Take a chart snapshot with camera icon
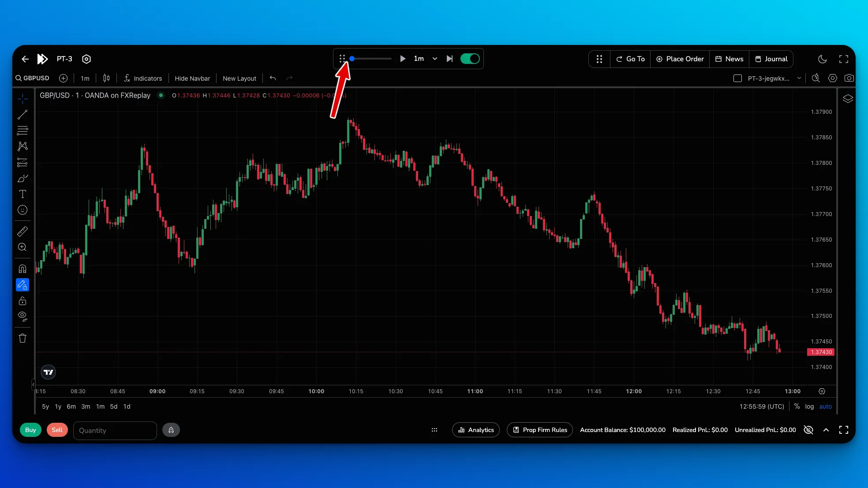The image size is (868, 488). click(x=849, y=78)
